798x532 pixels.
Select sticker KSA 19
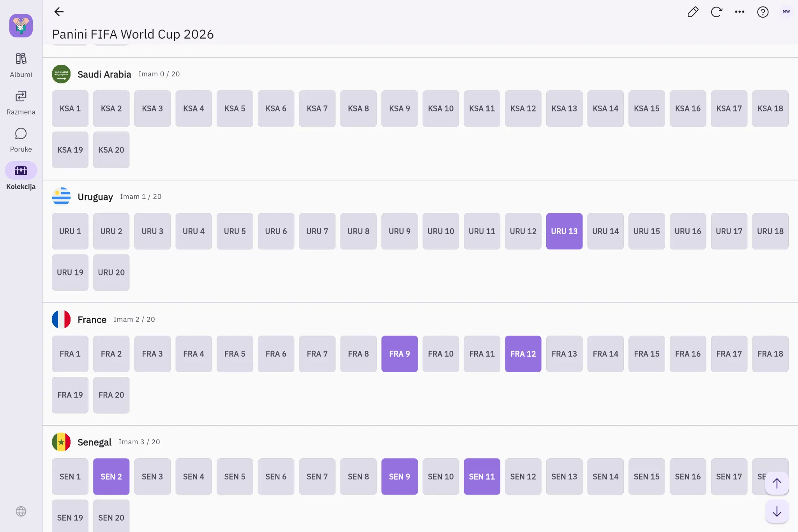[70, 150]
